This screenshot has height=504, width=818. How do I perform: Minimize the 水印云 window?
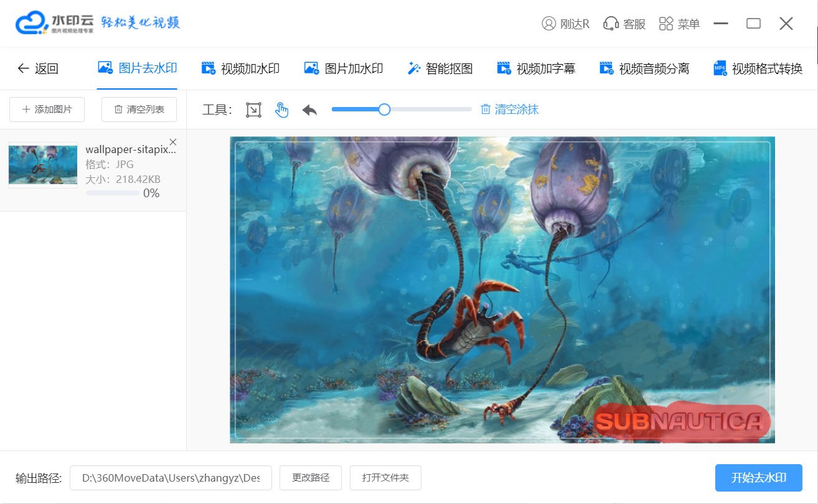click(721, 24)
